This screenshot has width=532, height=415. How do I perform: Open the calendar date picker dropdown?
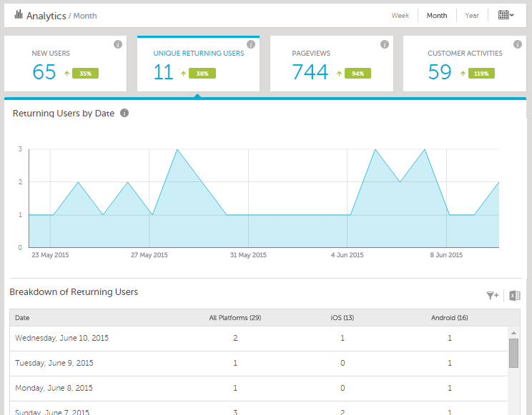tap(506, 15)
